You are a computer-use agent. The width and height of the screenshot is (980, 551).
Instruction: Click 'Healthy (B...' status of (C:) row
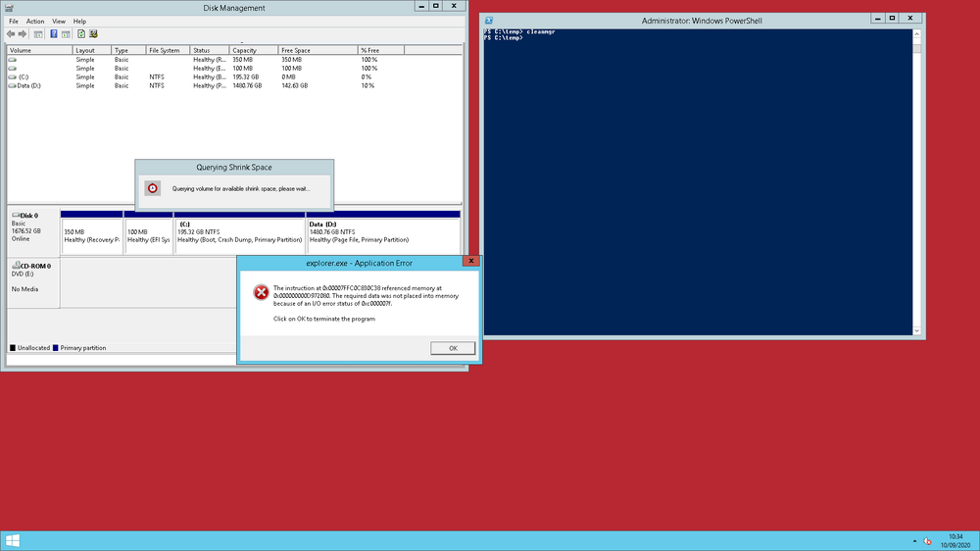pyautogui.click(x=210, y=76)
